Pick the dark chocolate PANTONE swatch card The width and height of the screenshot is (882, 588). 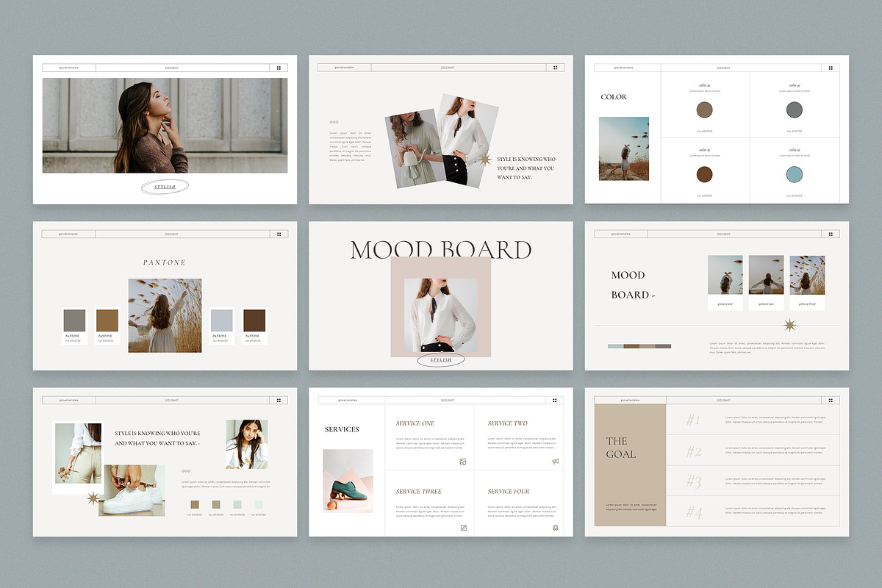254,326
